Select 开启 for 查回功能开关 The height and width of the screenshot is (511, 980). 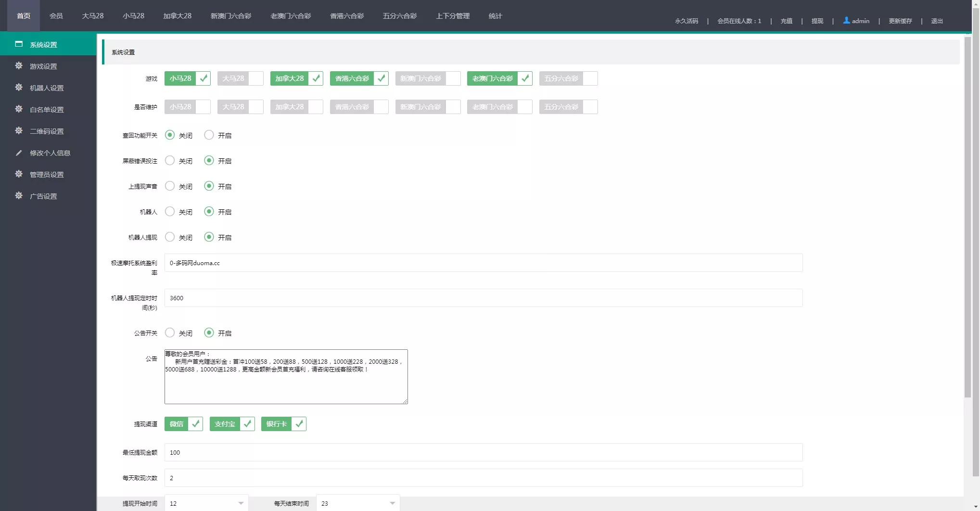tap(209, 135)
